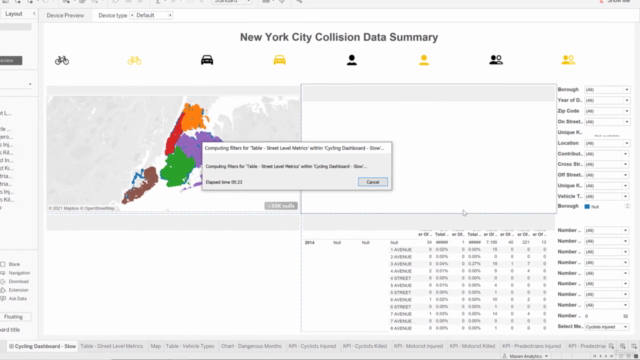The width and height of the screenshot is (640, 360).
Task: Click the orange Bronx region on map
Action: pos(193,117)
